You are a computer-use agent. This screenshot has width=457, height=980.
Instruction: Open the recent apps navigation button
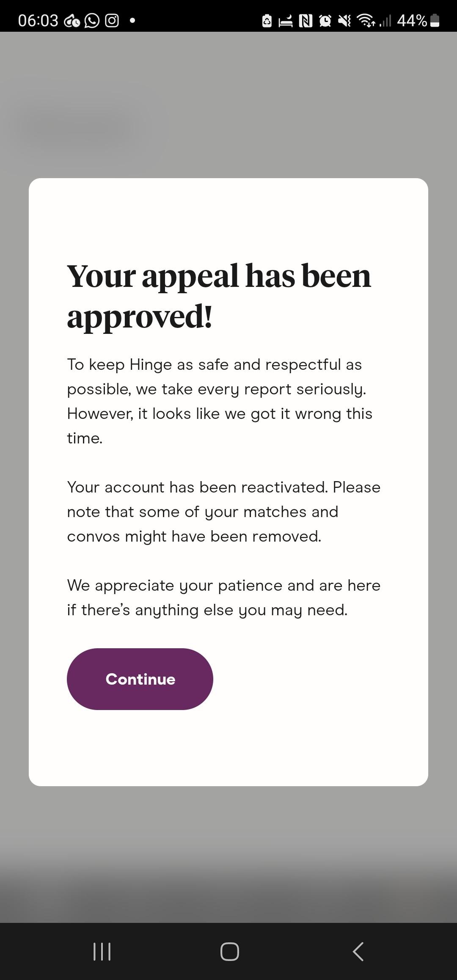click(102, 951)
